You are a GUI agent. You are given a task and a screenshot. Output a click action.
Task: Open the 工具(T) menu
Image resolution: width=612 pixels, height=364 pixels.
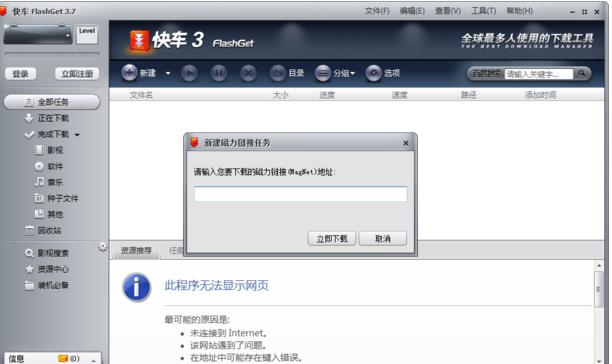[x=483, y=11]
